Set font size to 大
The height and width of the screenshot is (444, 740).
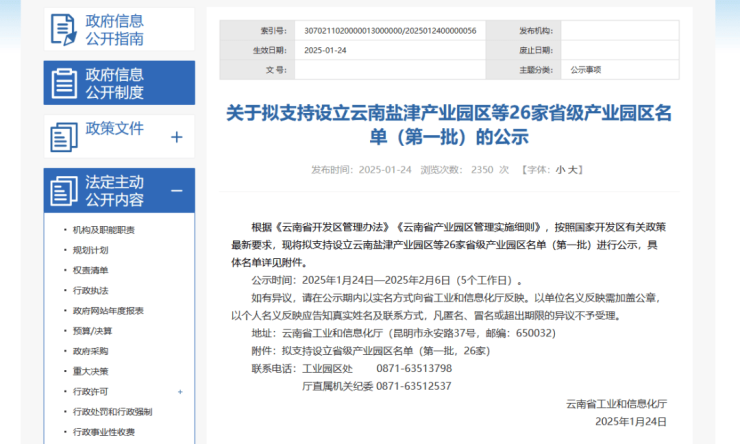(x=575, y=170)
